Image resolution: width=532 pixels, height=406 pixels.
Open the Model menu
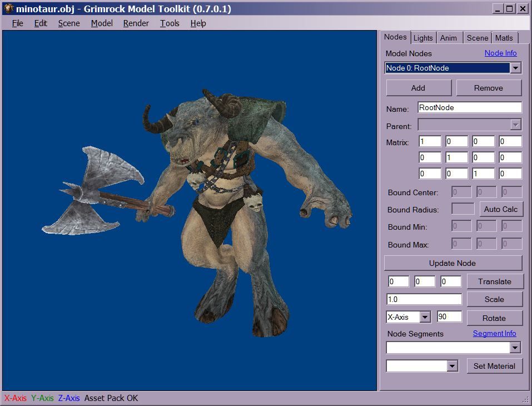tap(102, 23)
